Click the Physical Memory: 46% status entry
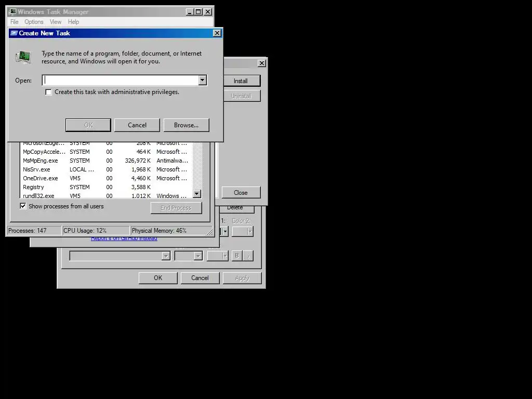The image size is (532, 399). coord(171,231)
